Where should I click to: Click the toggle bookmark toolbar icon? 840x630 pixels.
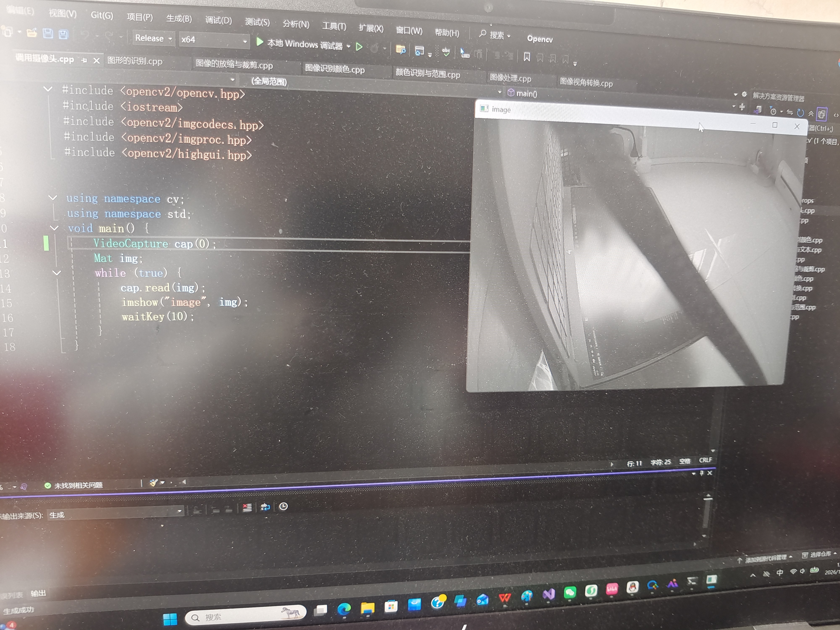(527, 57)
